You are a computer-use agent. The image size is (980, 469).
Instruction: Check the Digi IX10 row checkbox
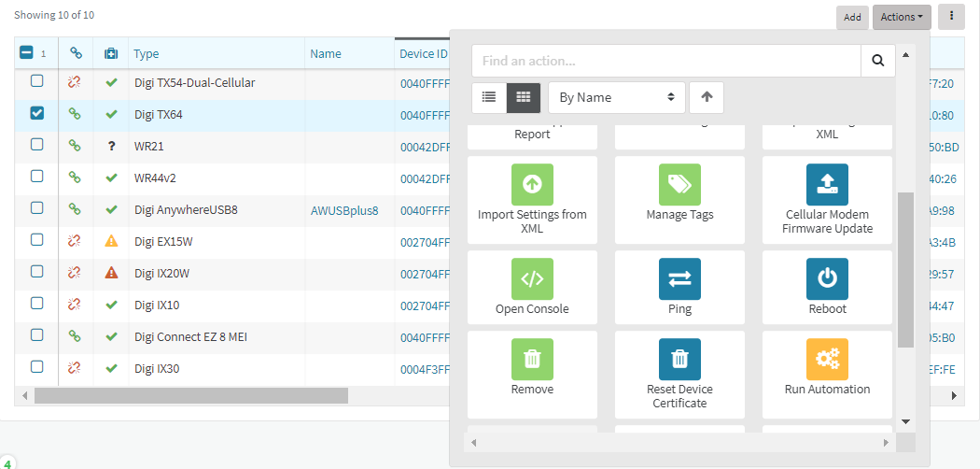37,303
